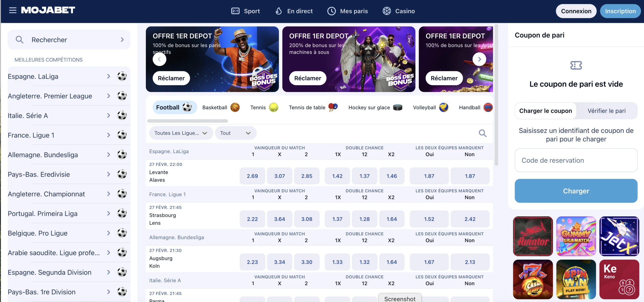Pick the Volleyball sport filter
The height and width of the screenshot is (302, 644).
point(431,108)
